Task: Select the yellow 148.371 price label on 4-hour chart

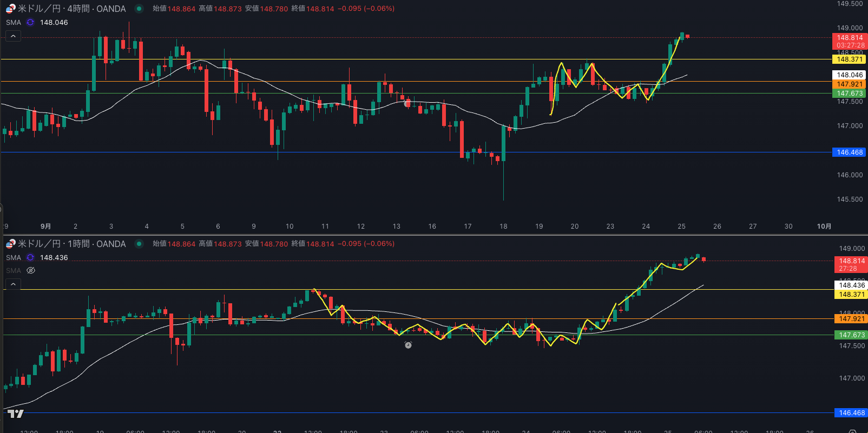Action: click(x=850, y=59)
